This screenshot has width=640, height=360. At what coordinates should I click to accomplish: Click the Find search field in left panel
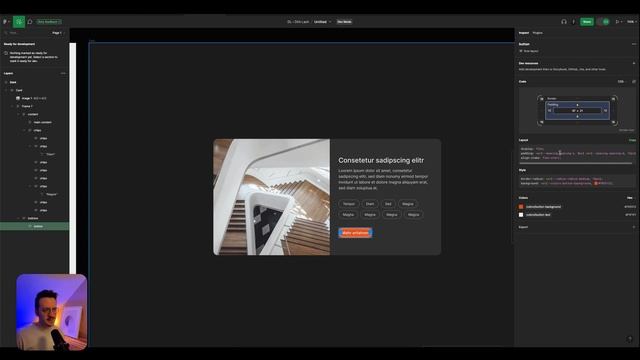click(x=24, y=33)
